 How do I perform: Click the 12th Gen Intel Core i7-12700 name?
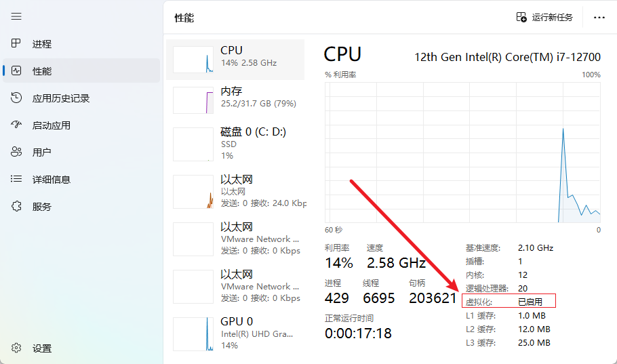[508, 57]
